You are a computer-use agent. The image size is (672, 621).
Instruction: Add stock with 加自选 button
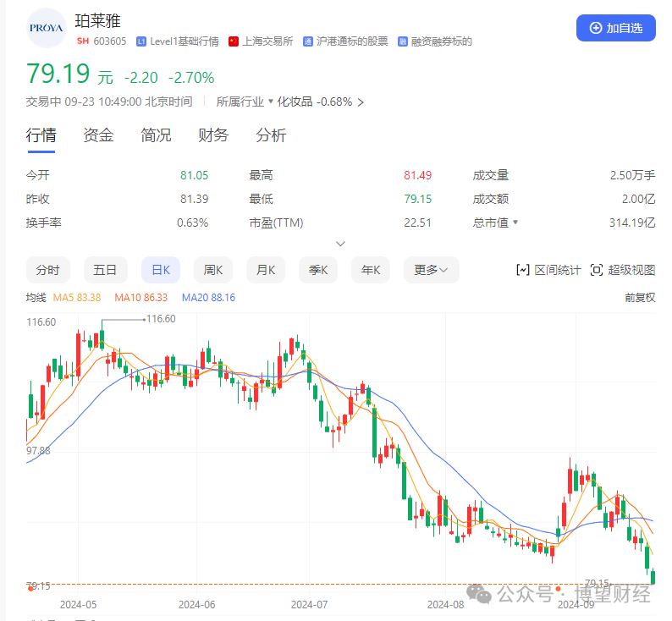click(616, 28)
